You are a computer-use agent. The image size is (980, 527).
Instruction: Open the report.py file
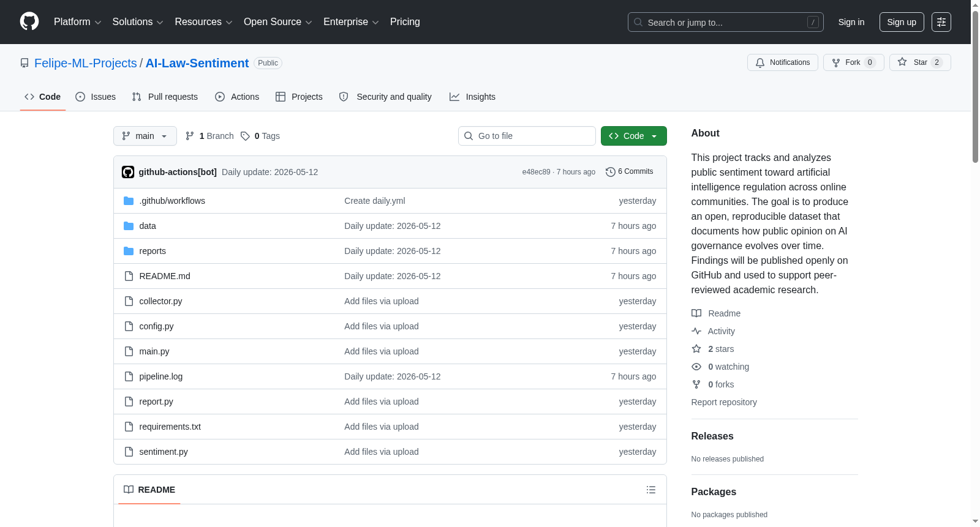pyautogui.click(x=156, y=402)
